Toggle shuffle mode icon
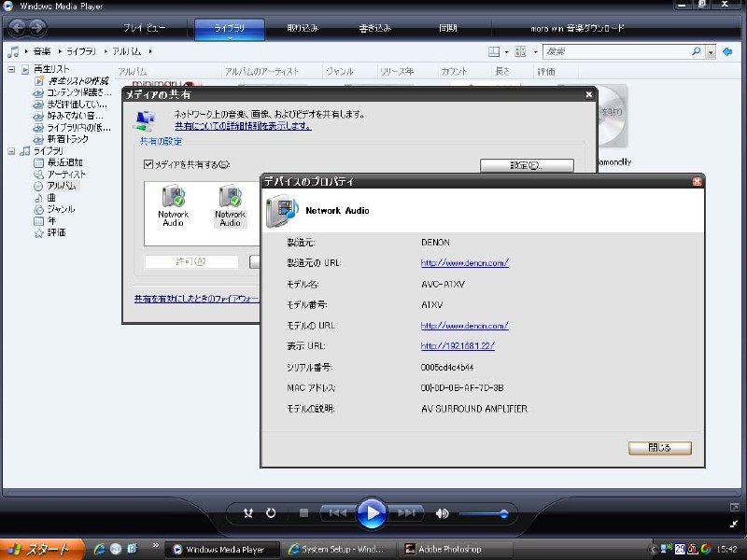 coord(248,512)
